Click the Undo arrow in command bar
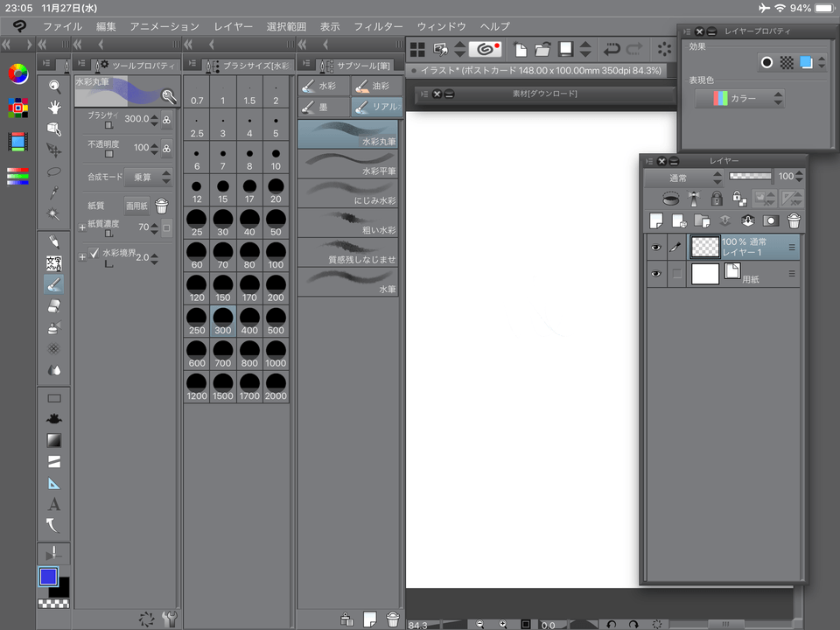This screenshot has width=840, height=630. coord(612,49)
